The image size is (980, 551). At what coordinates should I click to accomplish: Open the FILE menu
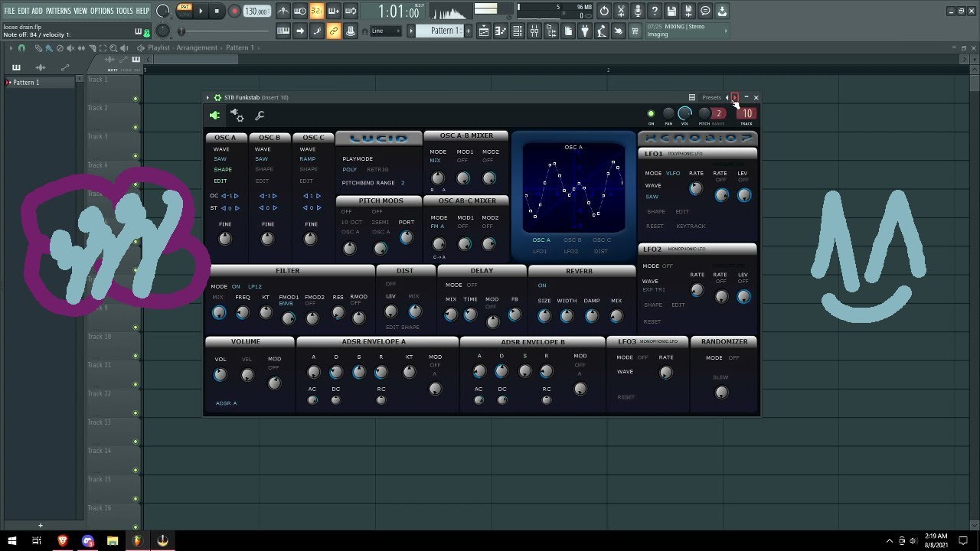(10, 11)
